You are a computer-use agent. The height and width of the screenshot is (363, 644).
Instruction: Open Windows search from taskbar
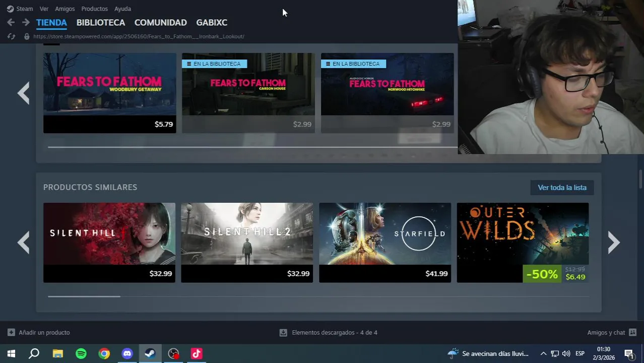pos(34,353)
